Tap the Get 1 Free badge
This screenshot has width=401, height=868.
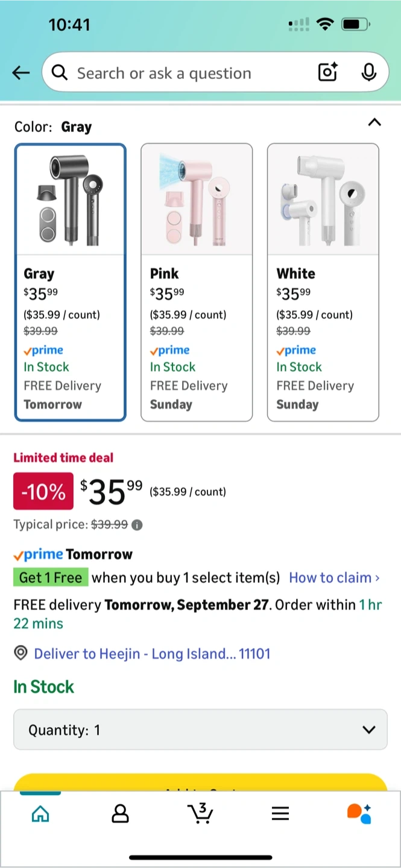(x=51, y=577)
